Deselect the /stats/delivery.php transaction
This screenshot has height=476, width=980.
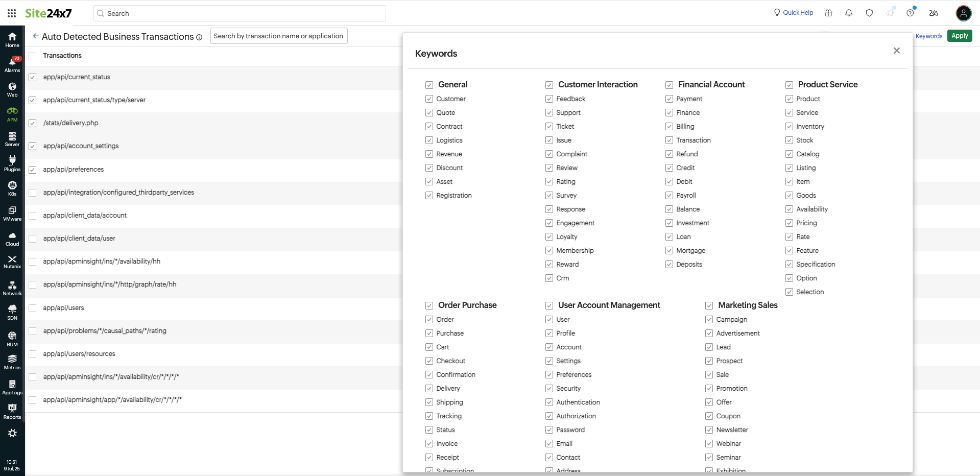[32, 123]
